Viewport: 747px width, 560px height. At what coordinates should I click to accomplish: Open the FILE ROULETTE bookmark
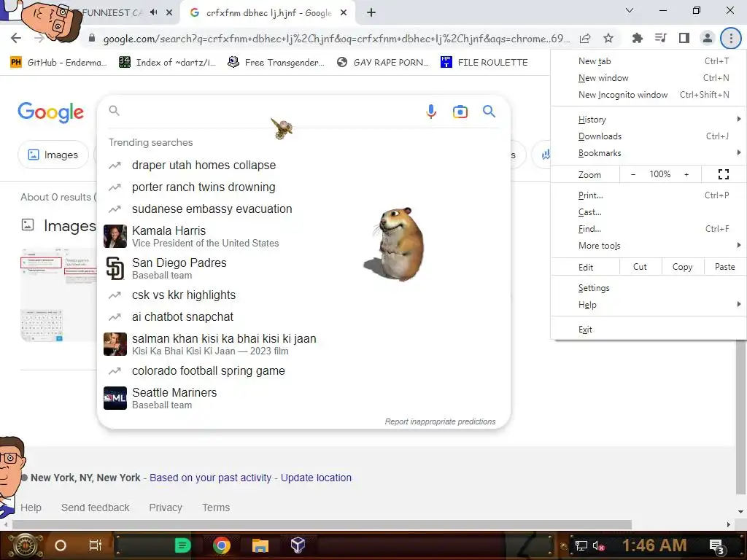coord(484,63)
